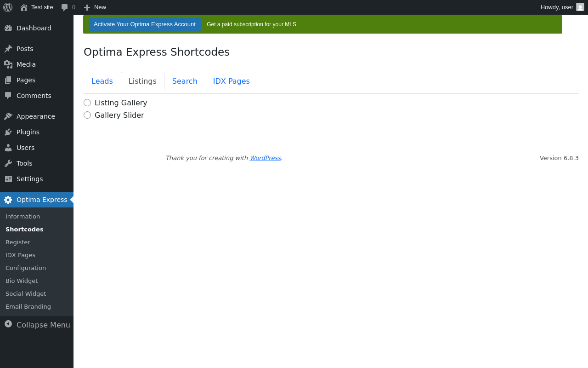Click the Listing Gallery label text
This screenshot has height=368, width=588.
click(121, 103)
